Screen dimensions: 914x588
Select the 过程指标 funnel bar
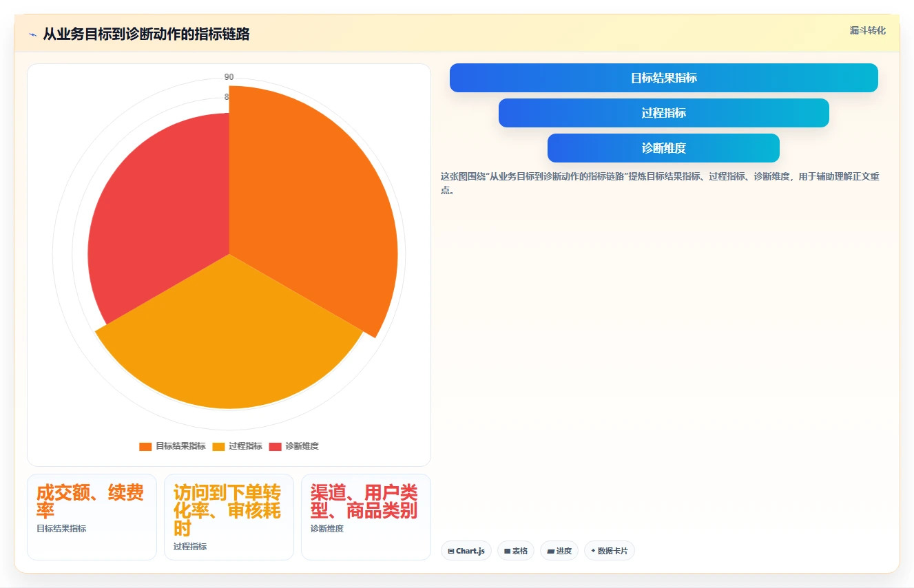tap(664, 113)
